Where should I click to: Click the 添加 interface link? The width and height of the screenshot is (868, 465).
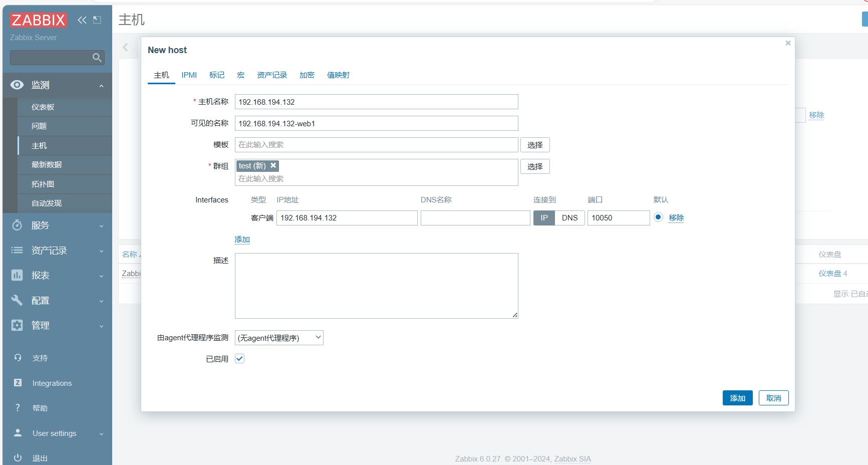click(x=242, y=240)
